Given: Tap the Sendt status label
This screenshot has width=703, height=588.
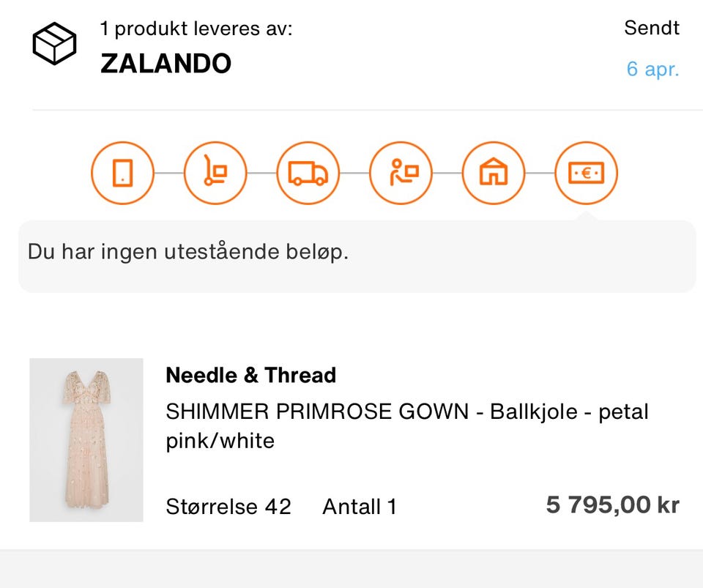Looking at the screenshot, I should pyautogui.click(x=651, y=28).
